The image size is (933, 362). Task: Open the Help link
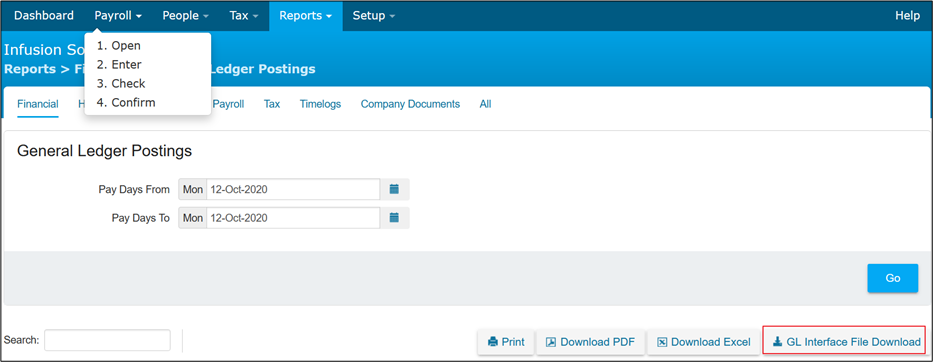pyautogui.click(x=907, y=15)
